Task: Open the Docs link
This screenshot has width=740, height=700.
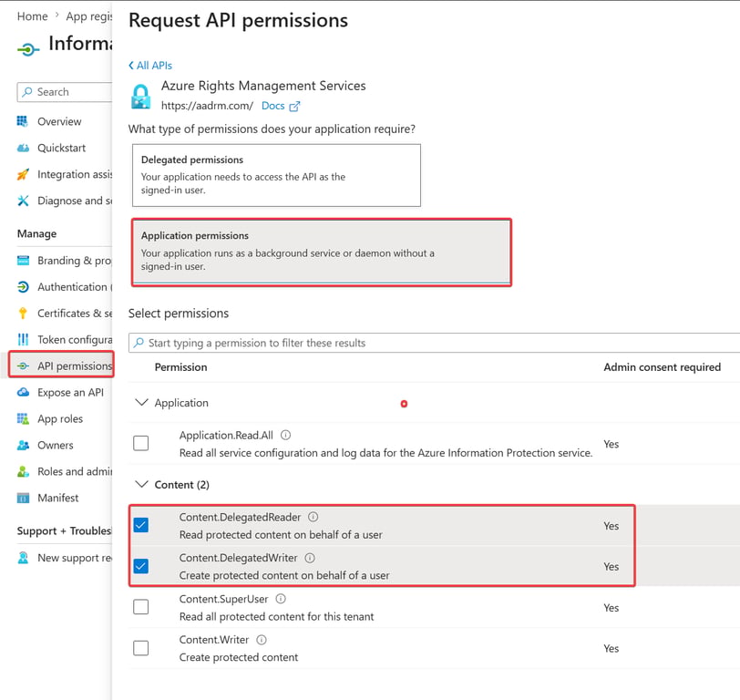Action: click(x=272, y=106)
